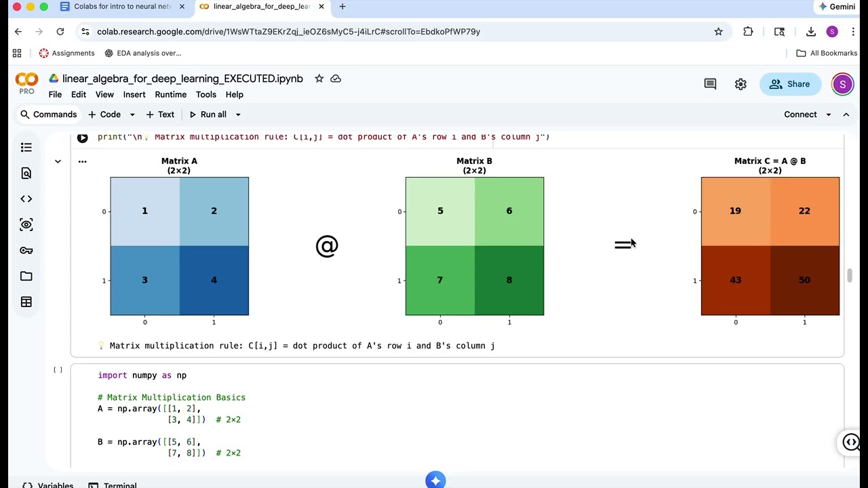The image size is (868, 488).
Task: View site information icon in address bar
Action: point(85,31)
